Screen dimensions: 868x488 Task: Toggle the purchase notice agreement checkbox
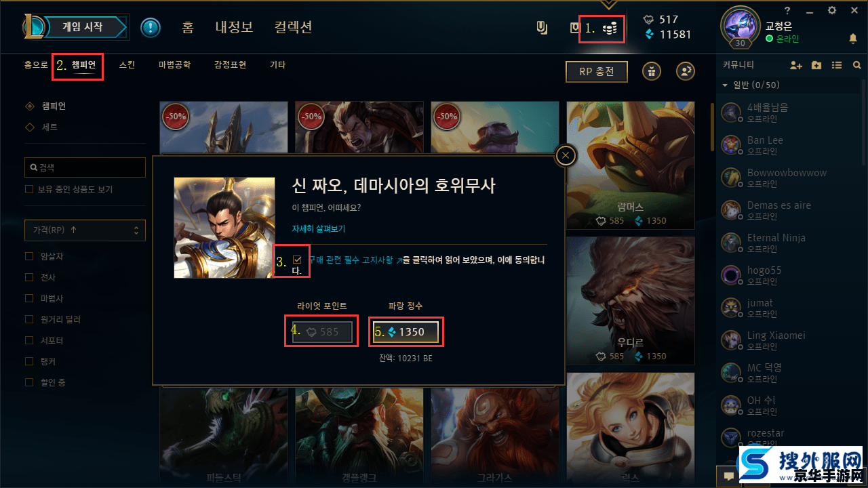coord(297,260)
